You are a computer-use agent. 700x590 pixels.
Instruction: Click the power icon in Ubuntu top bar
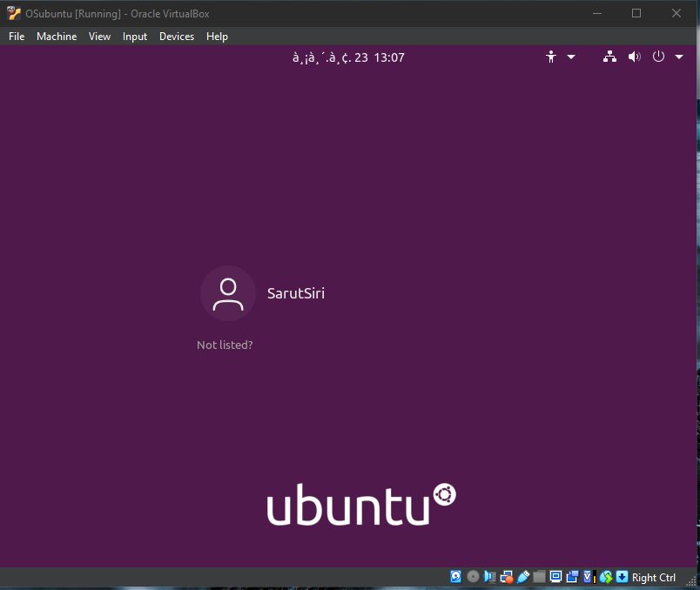tap(658, 57)
